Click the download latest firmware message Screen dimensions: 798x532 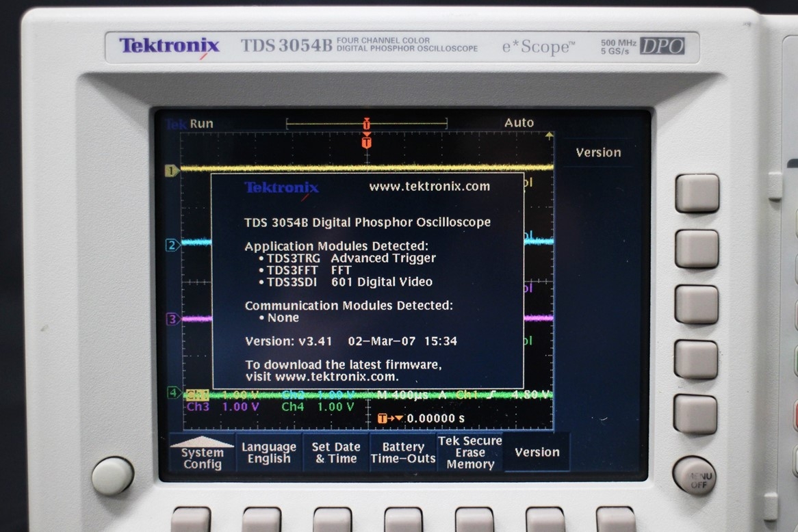(x=344, y=371)
